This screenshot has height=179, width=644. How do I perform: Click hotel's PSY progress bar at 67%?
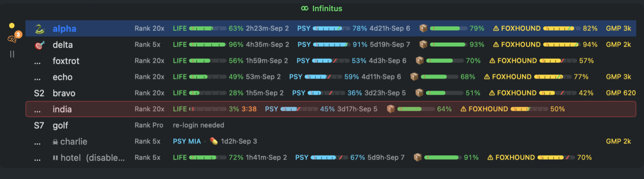click(329, 158)
